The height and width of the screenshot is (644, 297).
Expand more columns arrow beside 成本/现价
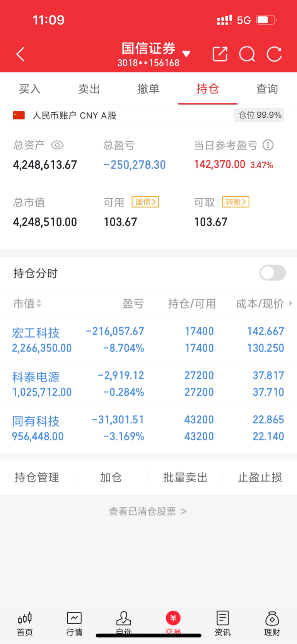point(291,303)
